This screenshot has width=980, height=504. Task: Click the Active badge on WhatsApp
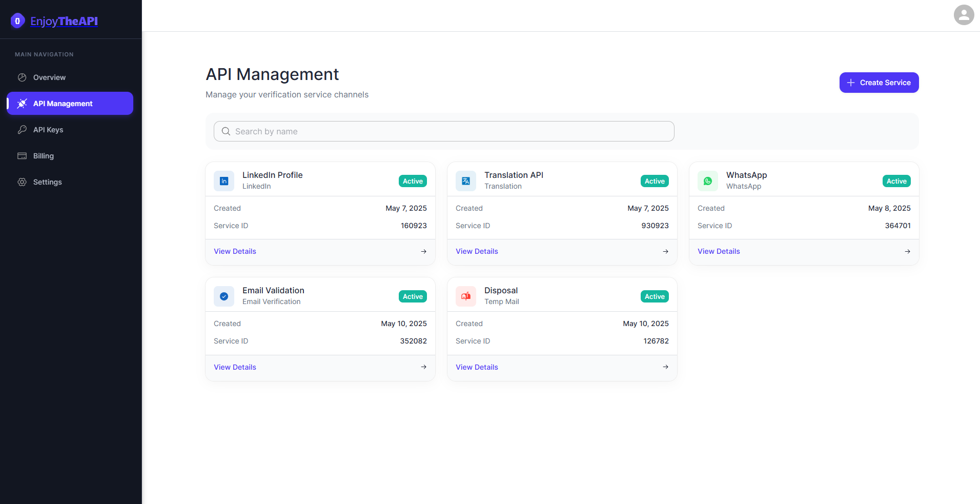point(896,181)
